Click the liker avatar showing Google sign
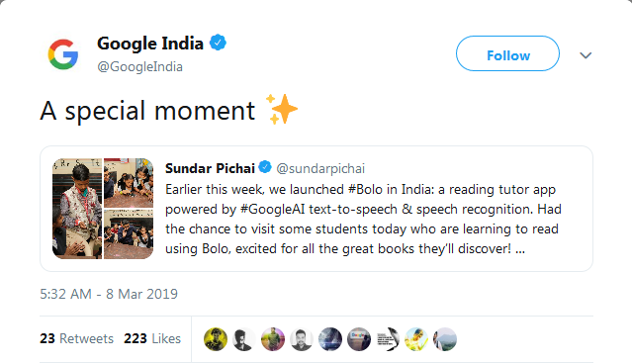Screen dimensions: 632x364 359,339
